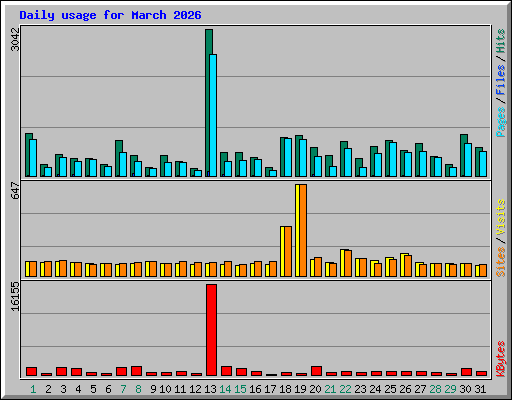Click the KBytes legend label

(501, 359)
